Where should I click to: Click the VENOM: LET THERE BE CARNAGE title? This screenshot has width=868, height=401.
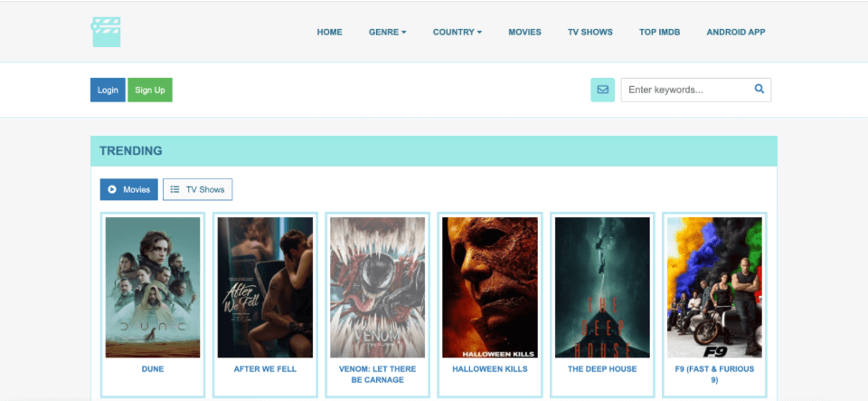point(378,375)
